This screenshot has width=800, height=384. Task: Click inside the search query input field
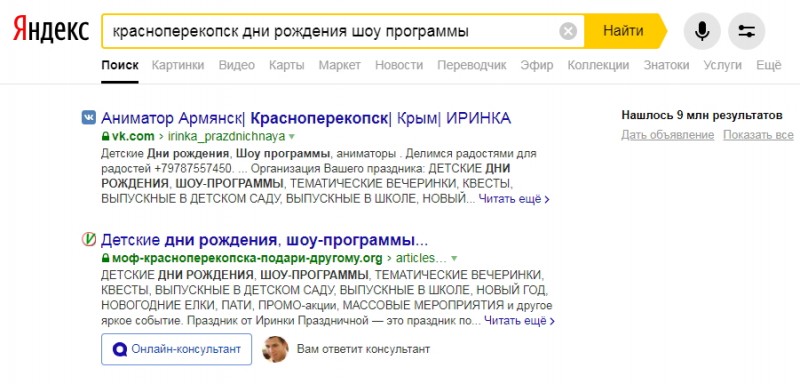[332, 32]
